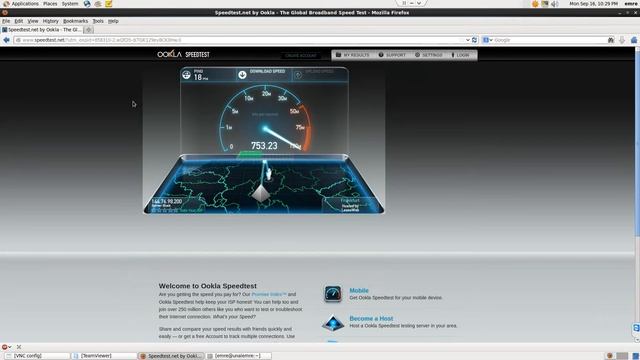Open the downloads arrow icon
The height and width of the screenshot is (360, 640).
[622, 40]
